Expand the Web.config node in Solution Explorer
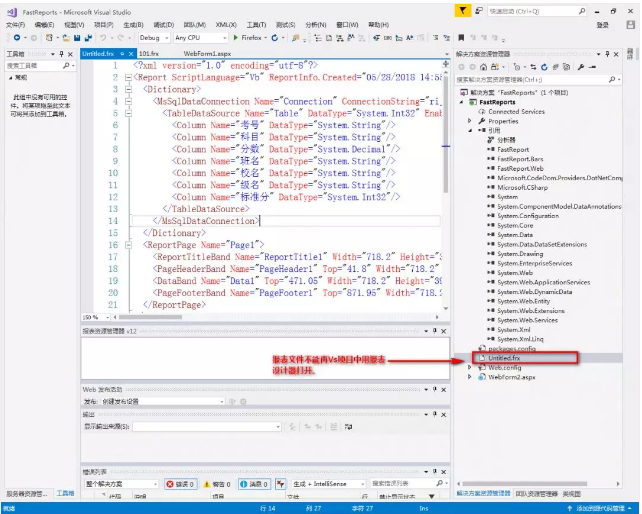 (470, 368)
